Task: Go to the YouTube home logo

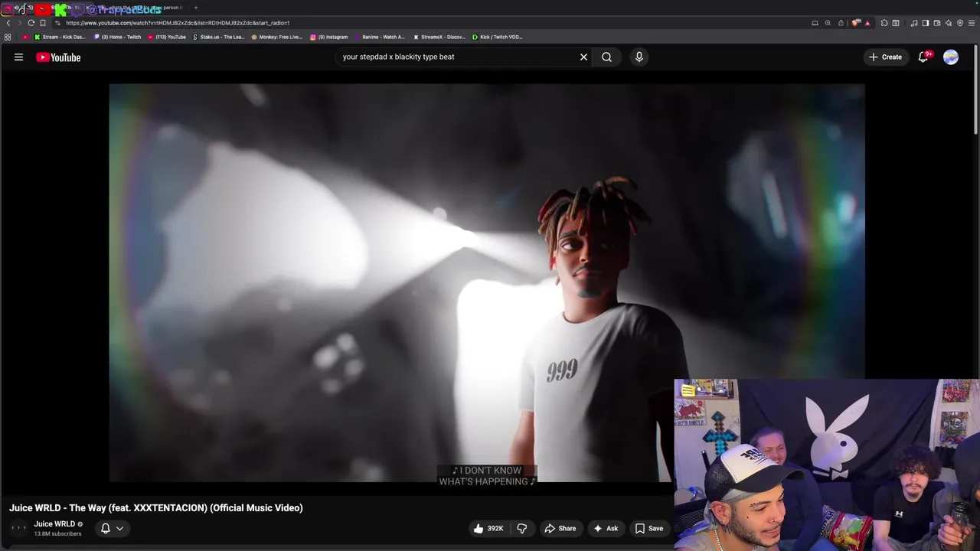Action: [x=58, y=57]
